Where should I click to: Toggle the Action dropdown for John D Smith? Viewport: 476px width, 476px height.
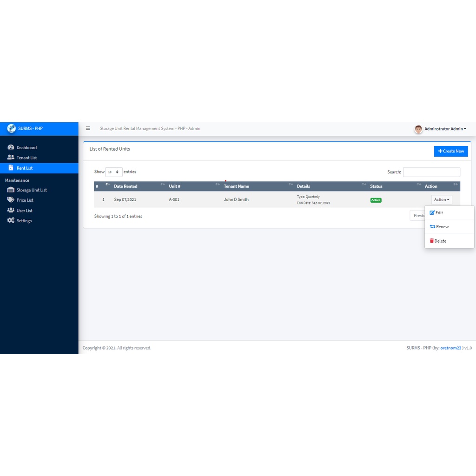pos(442,199)
